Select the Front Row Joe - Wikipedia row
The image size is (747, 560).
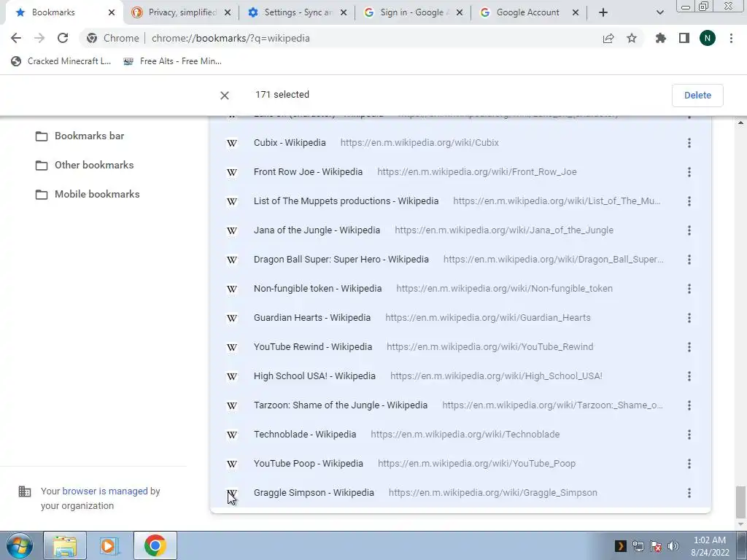coord(460,172)
